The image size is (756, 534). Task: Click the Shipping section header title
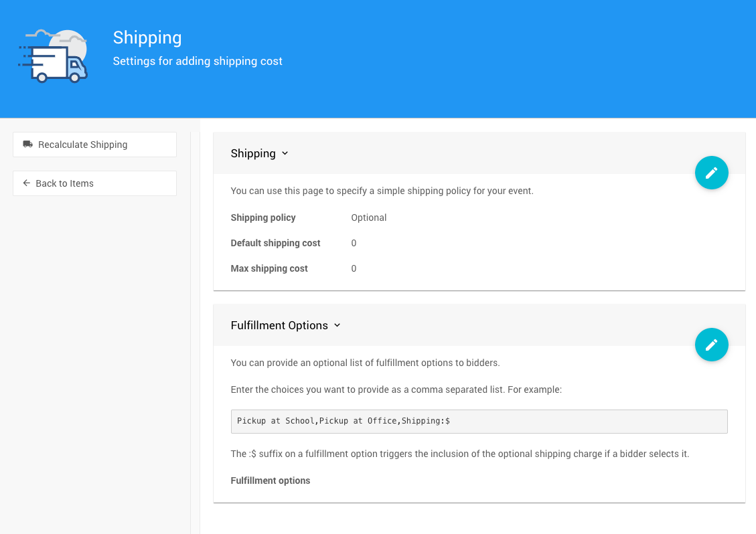(x=253, y=153)
